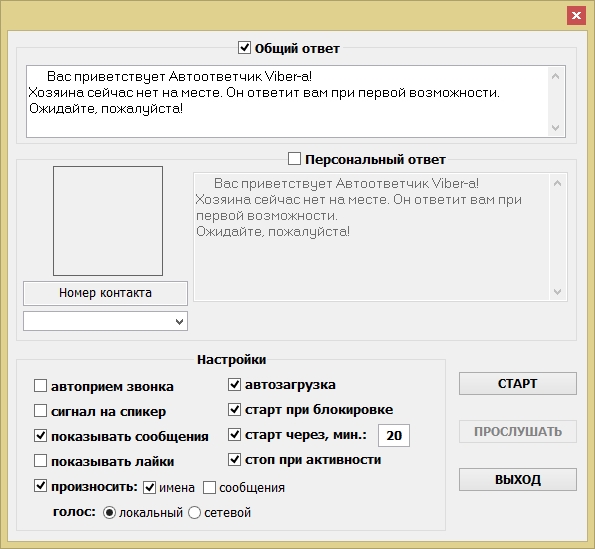Toggle старт при блокировке checkbox
The height and width of the screenshot is (549, 595).
coord(235,409)
